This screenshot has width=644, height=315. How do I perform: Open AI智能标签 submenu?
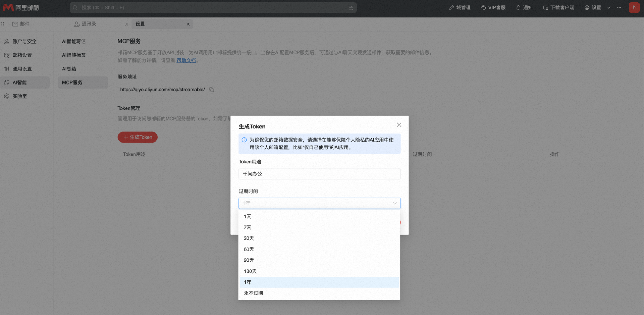point(83,55)
